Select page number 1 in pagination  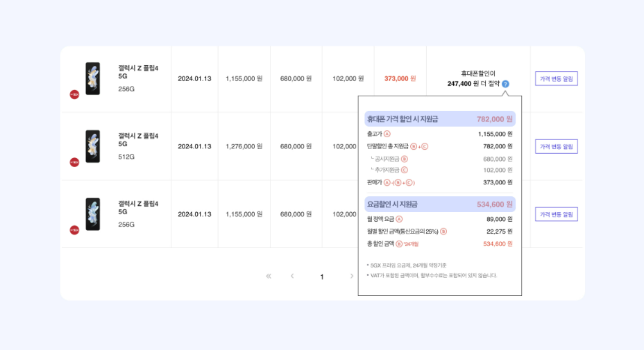322,277
